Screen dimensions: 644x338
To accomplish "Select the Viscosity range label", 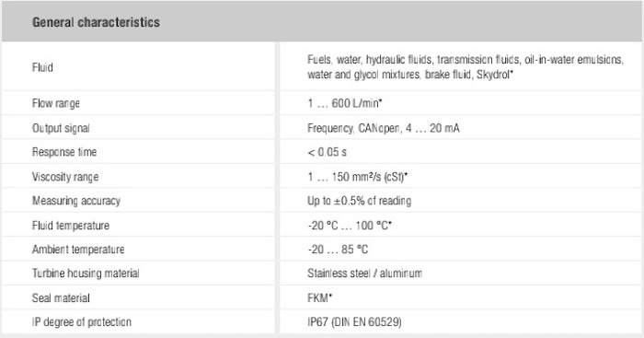I will point(65,177).
